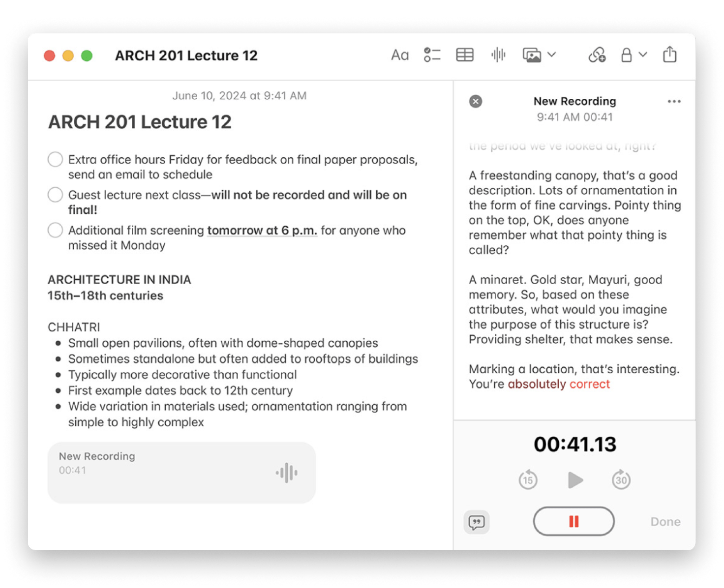This screenshot has height=588, width=724.
Task: Share the note using share icon
Action: tap(670, 54)
